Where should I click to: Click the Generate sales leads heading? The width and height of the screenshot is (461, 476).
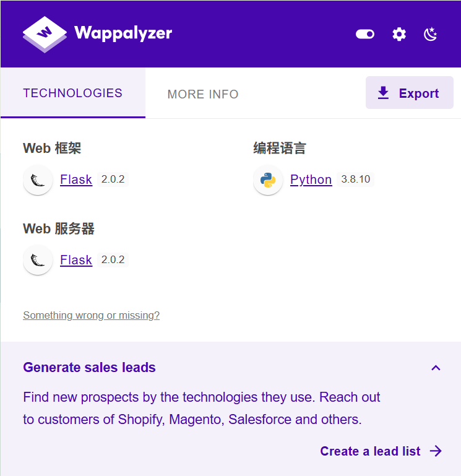click(x=89, y=367)
